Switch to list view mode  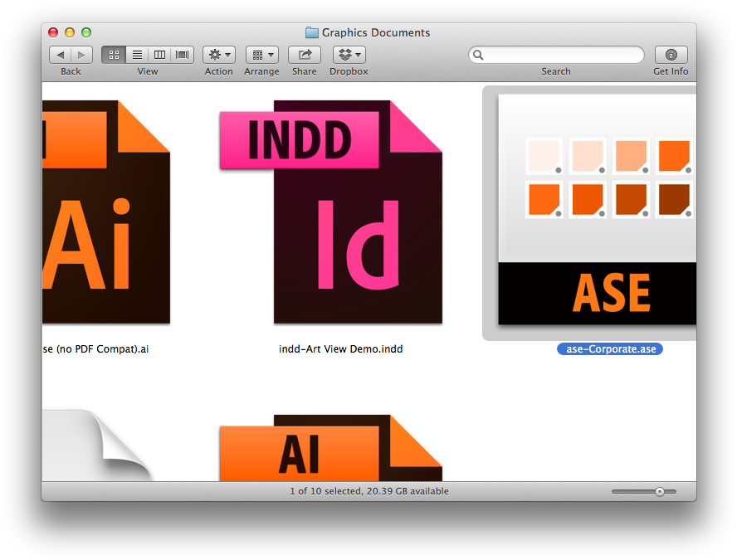coord(137,55)
